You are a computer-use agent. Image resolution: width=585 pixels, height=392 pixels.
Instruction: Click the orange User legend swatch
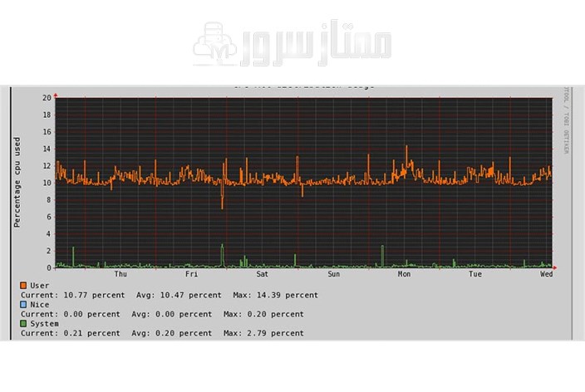coord(23,286)
